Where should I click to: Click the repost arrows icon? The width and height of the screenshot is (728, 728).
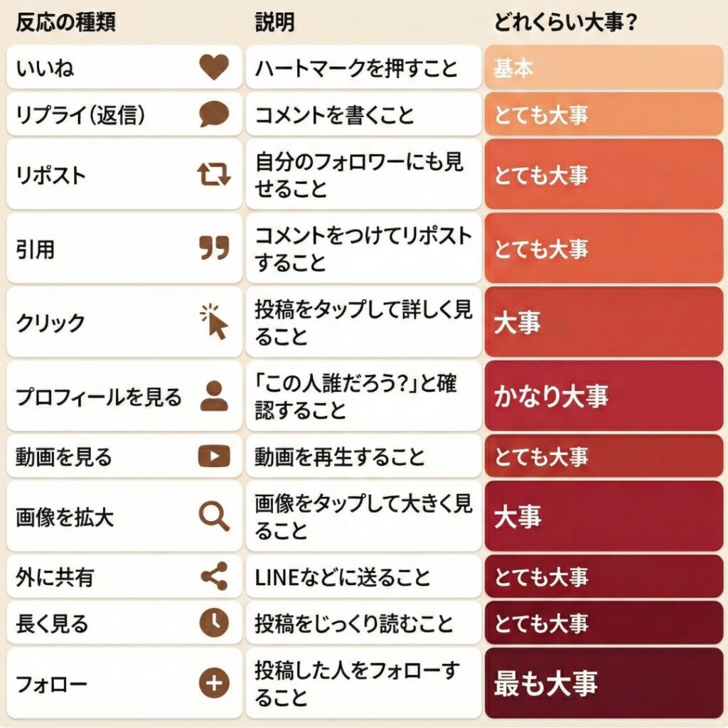coord(213,174)
